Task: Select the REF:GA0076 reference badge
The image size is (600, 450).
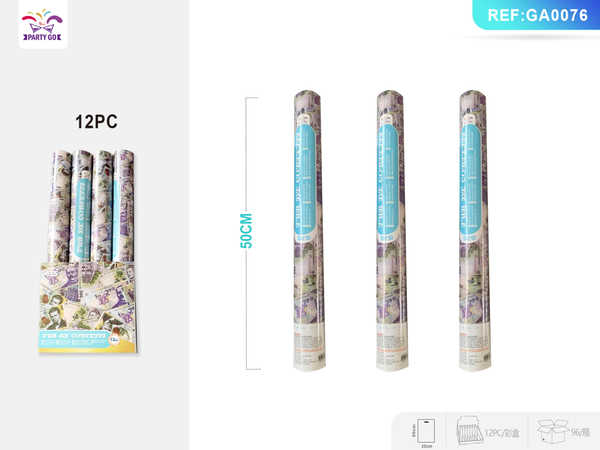Action: pyautogui.click(x=537, y=15)
